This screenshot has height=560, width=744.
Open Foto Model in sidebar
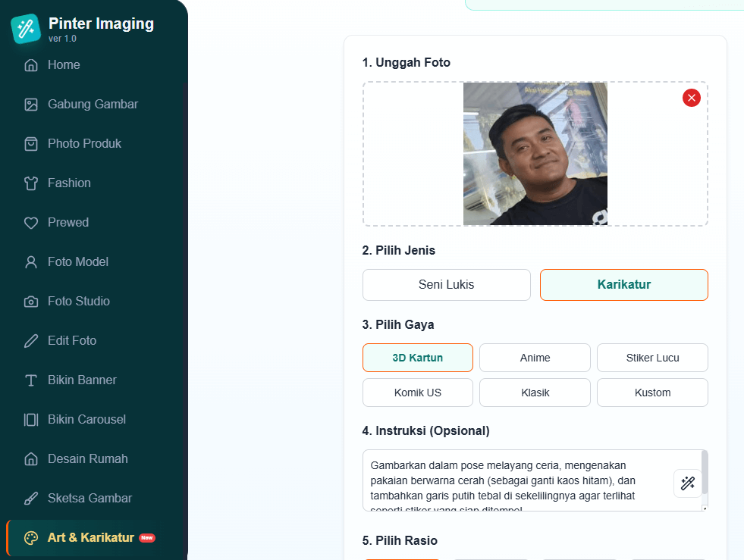point(77,262)
